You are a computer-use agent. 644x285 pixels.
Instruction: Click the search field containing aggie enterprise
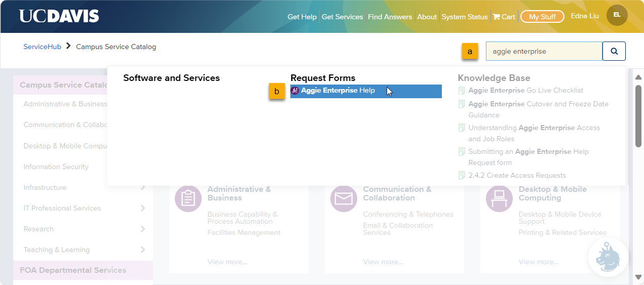tap(544, 51)
